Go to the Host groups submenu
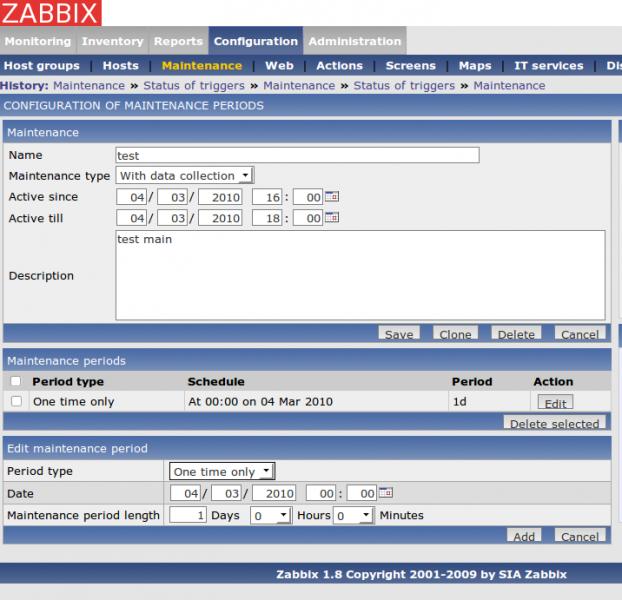The image size is (622, 600). (42, 66)
